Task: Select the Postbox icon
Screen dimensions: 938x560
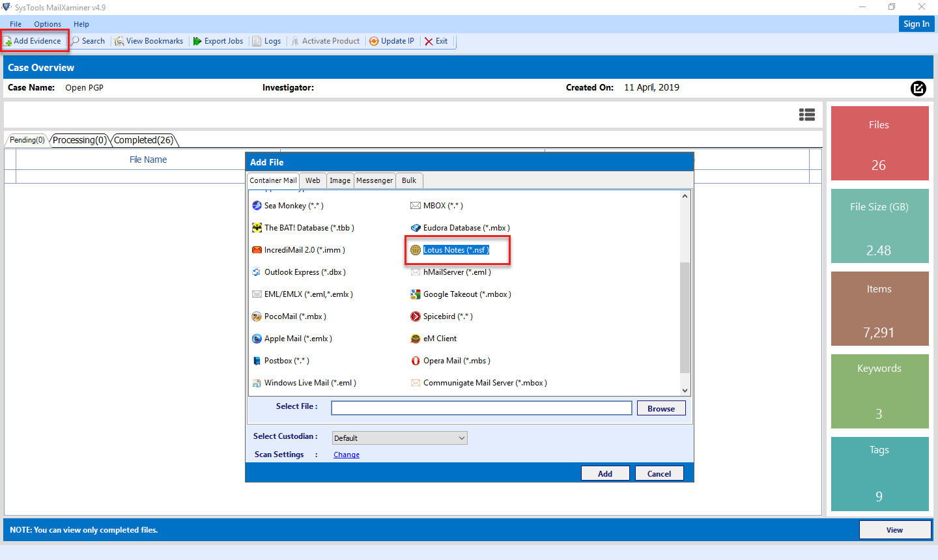Action: (x=257, y=361)
